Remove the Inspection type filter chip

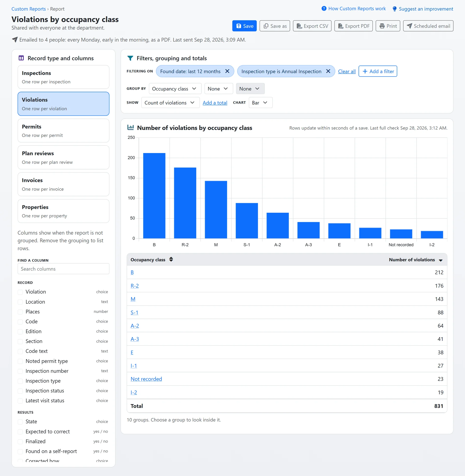pyautogui.click(x=328, y=71)
